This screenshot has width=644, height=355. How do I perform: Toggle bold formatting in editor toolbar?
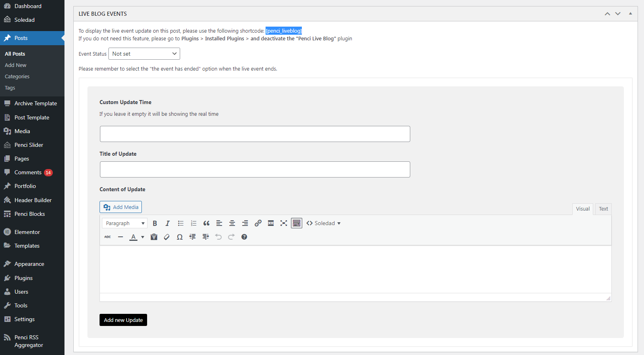155,223
